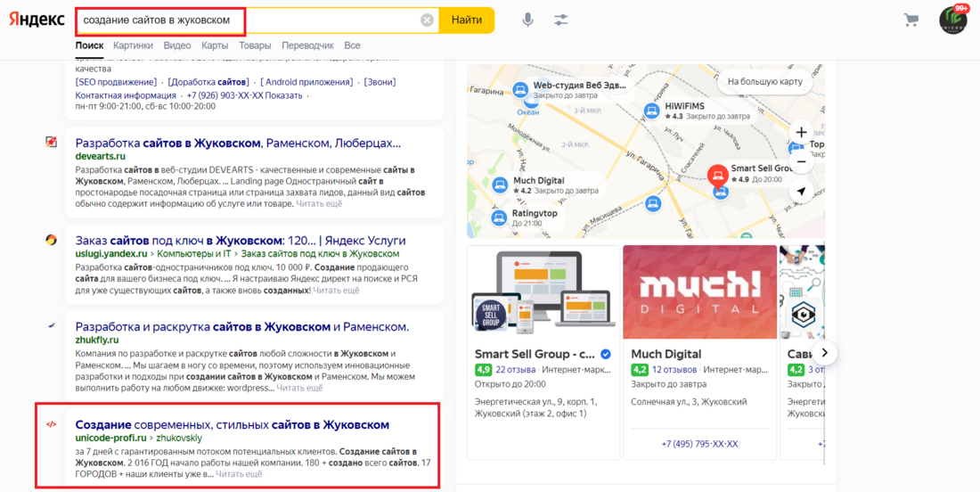980x492 pixels.
Task: Select Ratingvtop map marker
Action: 498,217
